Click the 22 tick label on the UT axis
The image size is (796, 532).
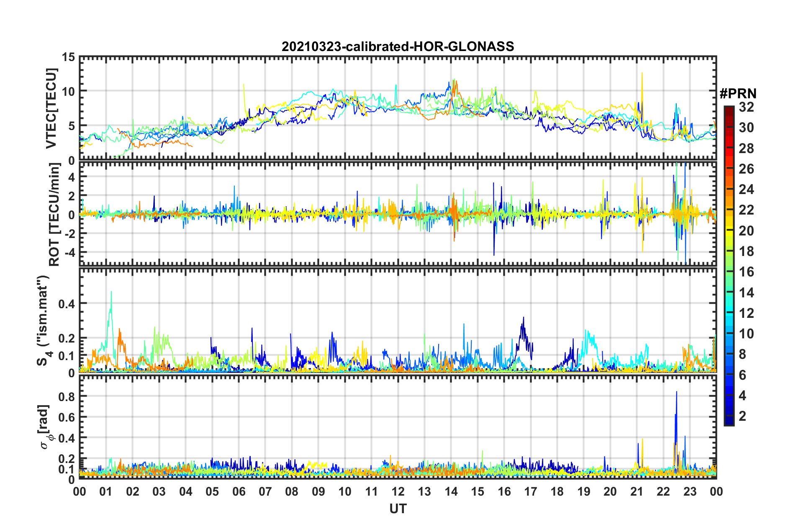pyautogui.click(x=663, y=491)
